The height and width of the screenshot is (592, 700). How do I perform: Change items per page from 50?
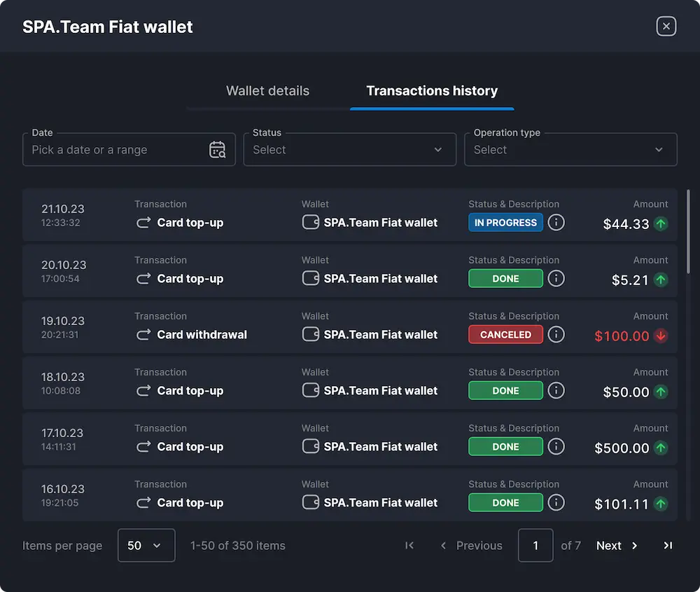146,545
